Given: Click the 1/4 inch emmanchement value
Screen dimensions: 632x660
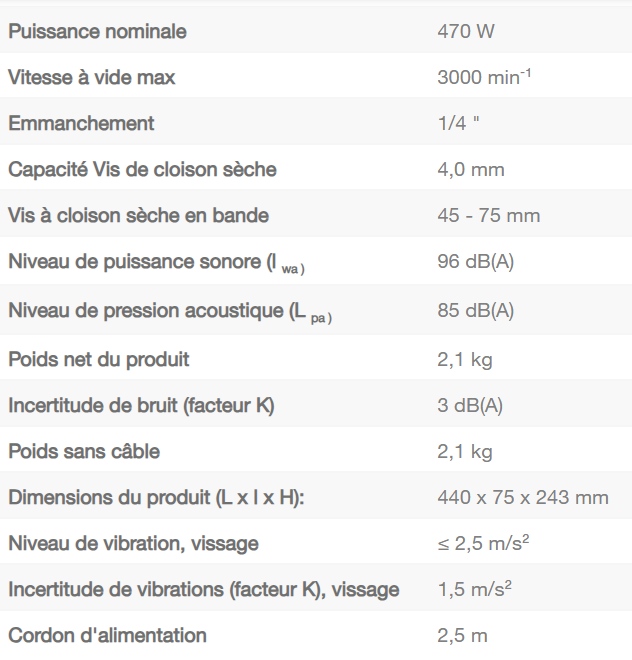Looking at the screenshot, I should [x=458, y=123].
